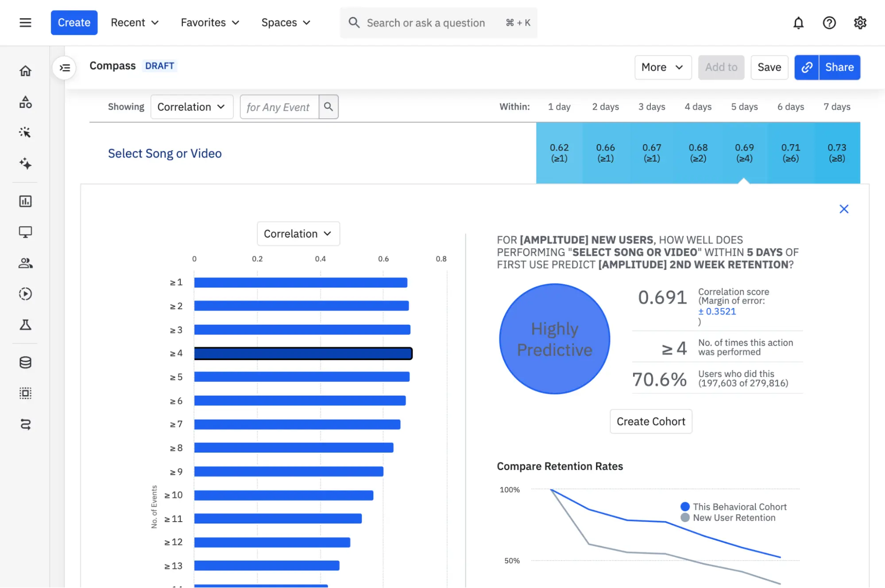Open the chart Correlation dropdown
This screenshot has width=885, height=588.
tap(298, 234)
